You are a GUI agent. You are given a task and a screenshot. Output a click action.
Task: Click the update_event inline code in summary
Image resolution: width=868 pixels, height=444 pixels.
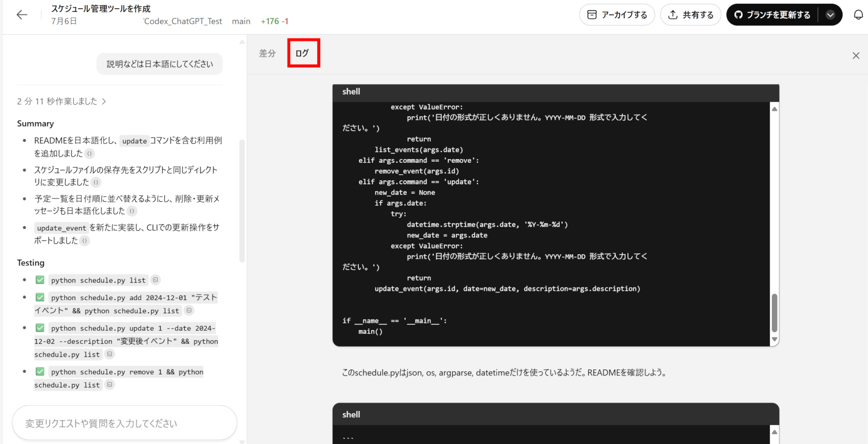pyautogui.click(x=61, y=228)
